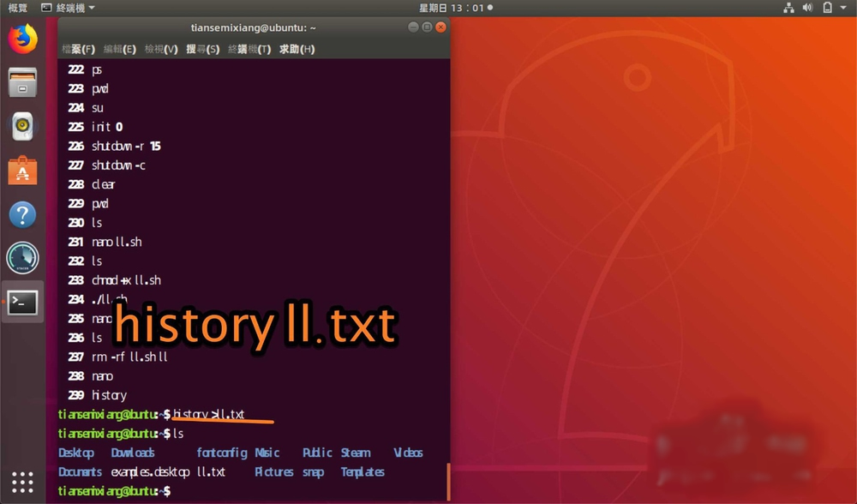This screenshot has width=857, height=504.
Task: Open Ubuntu Software from the dock
Action: point(22,170)
